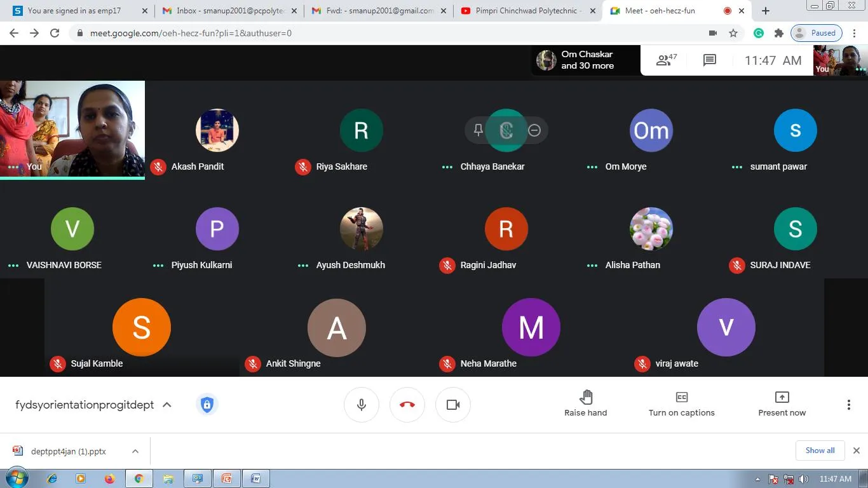Raise hand in the meeting
This screenshot has height=488, width=868.
[586, 404]
